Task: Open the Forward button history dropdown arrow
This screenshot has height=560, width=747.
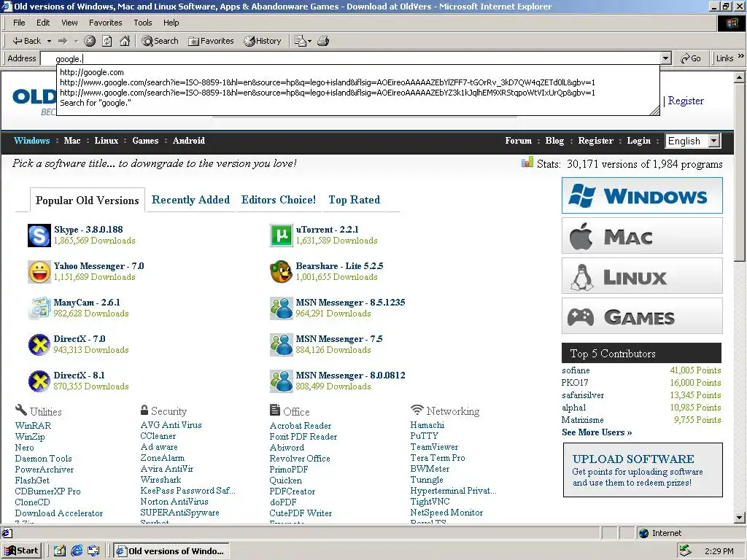Action: tap(76, 41)
